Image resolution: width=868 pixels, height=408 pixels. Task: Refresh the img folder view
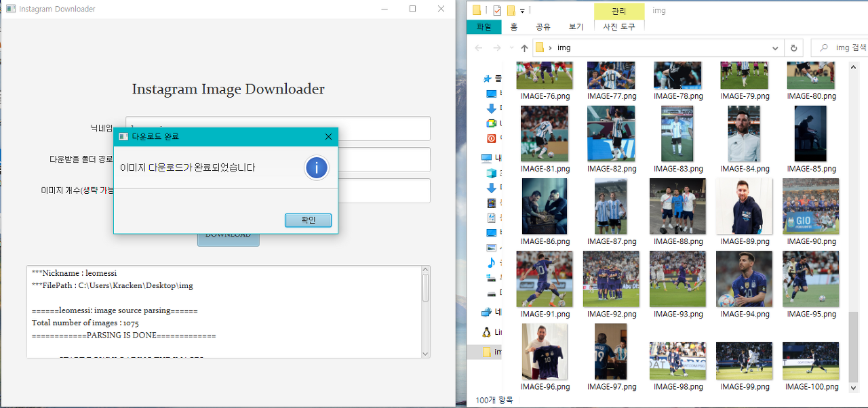(793, 48)
